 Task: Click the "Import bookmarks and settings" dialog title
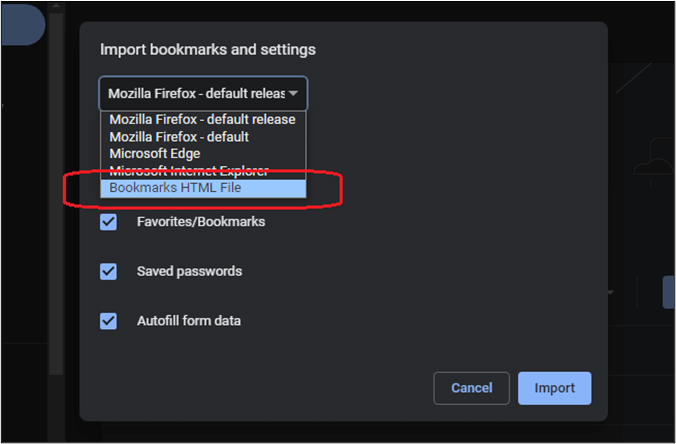(x=208, y=49)
